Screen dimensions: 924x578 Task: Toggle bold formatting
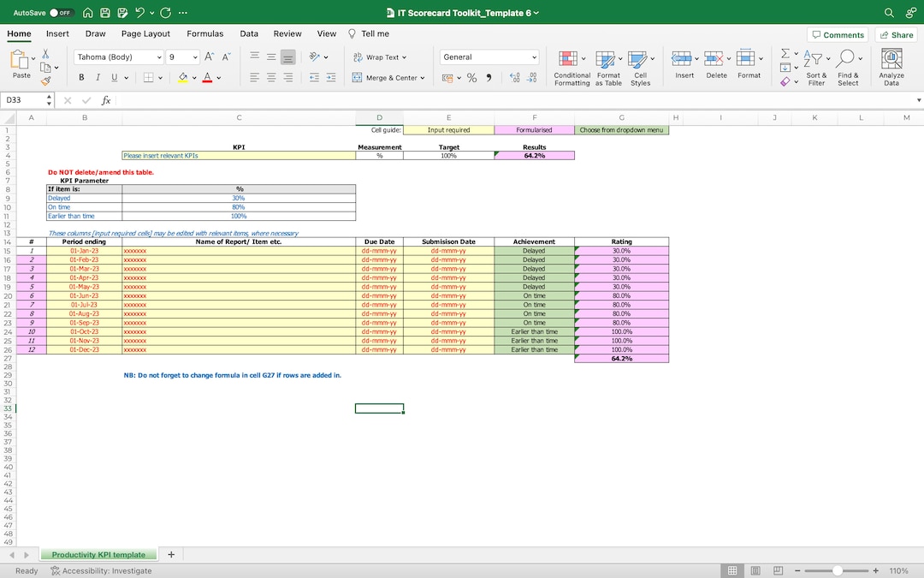(x=81, y=77)
